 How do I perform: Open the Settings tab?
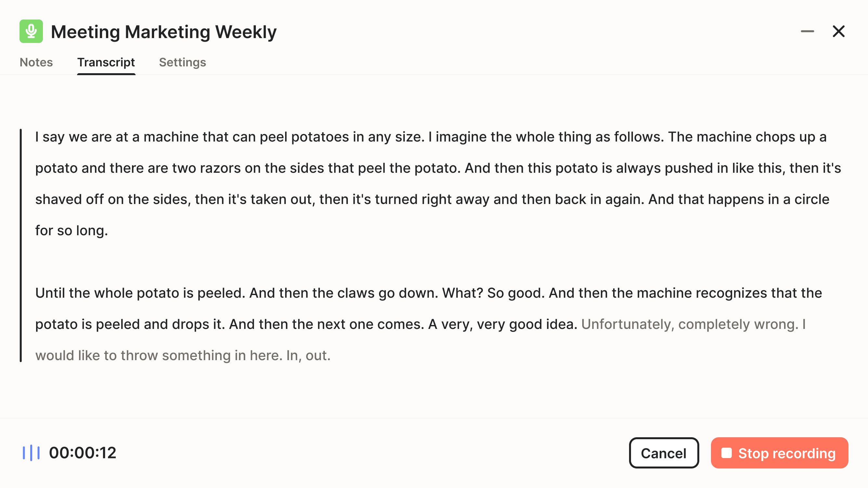click(182, 62)
